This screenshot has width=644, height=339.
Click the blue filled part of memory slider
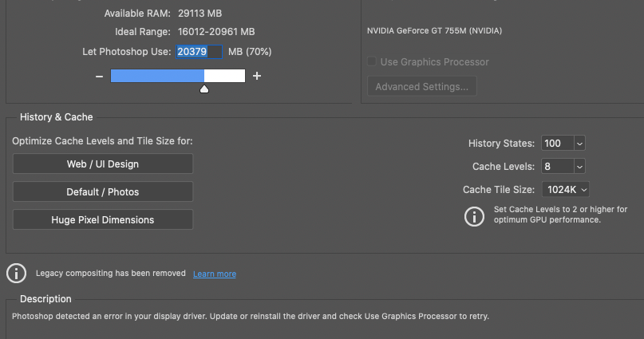pyautogui.click(x=157, y=76)
